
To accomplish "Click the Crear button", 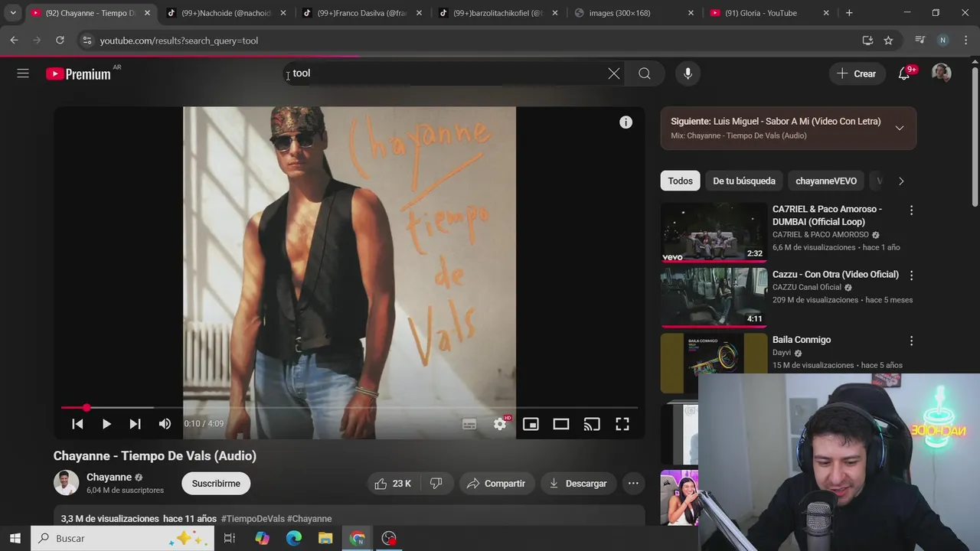I will pyautogui.click(x=856, y=73).
